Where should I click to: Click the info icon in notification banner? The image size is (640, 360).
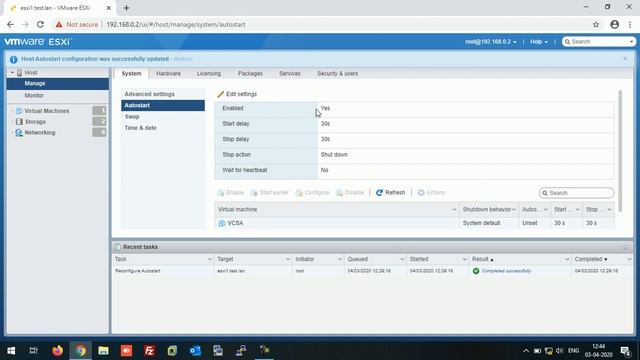(13, 60)
